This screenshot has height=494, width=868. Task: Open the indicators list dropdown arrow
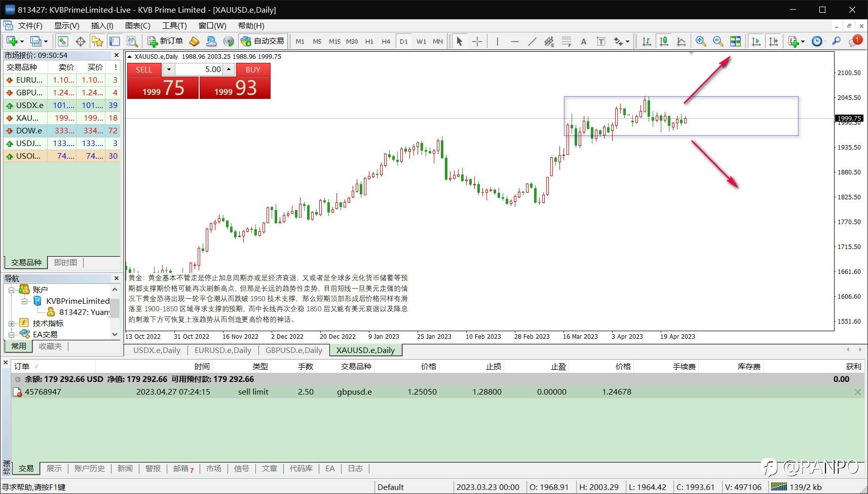[803, 42]
